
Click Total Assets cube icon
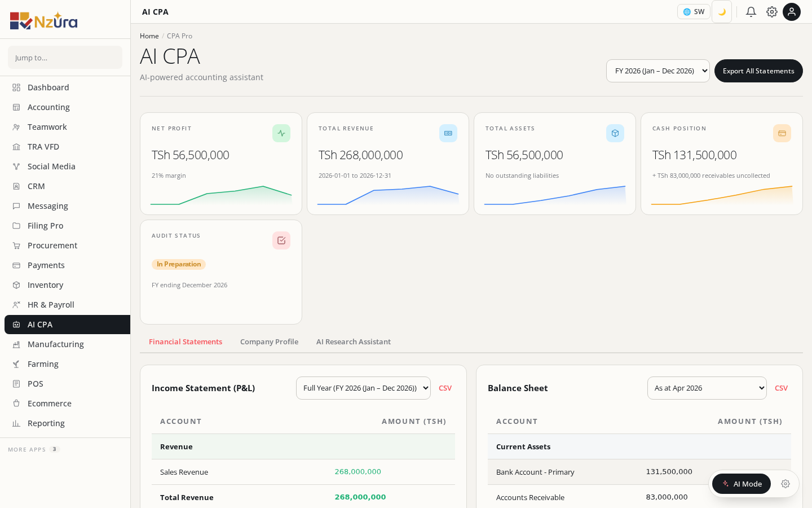tap(615, 133)
